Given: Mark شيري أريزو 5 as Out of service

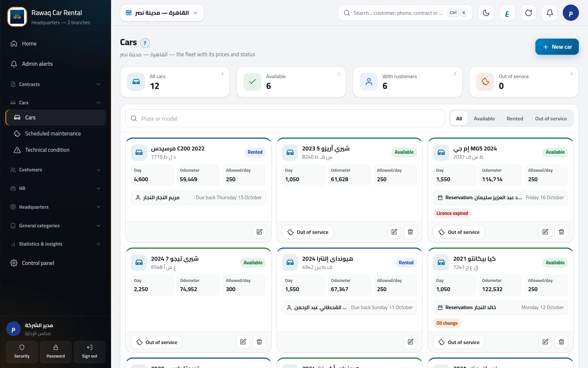Looking at the screenshot, I should (x=308, y=232).
